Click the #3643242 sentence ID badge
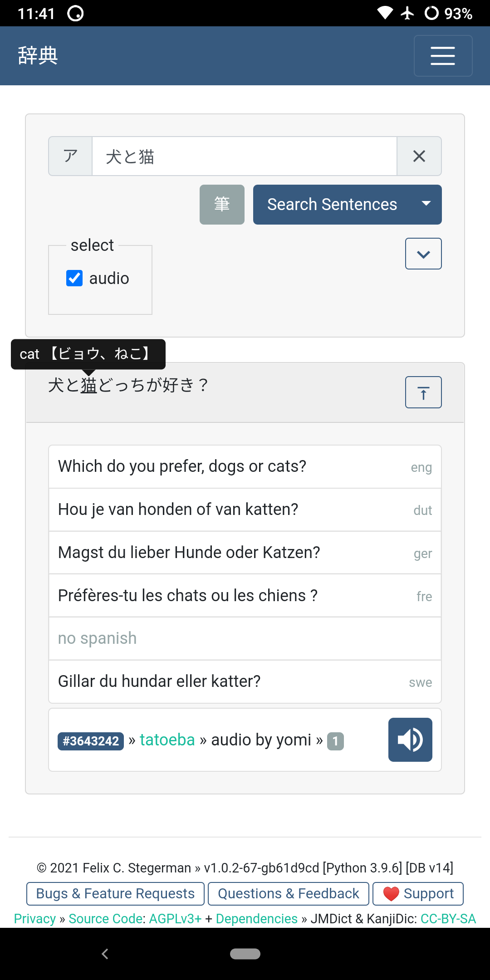This screenshot has height=980, width=490. pyautogui.click(x=91, y=741)
